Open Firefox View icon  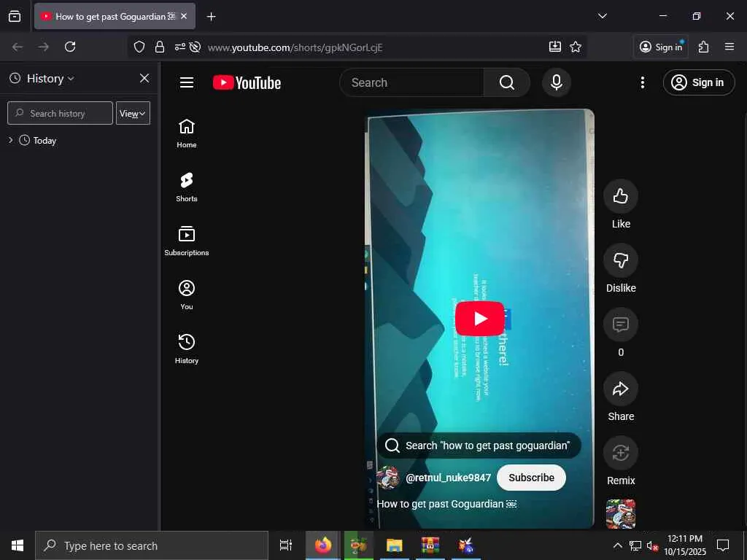pos(15,16)
